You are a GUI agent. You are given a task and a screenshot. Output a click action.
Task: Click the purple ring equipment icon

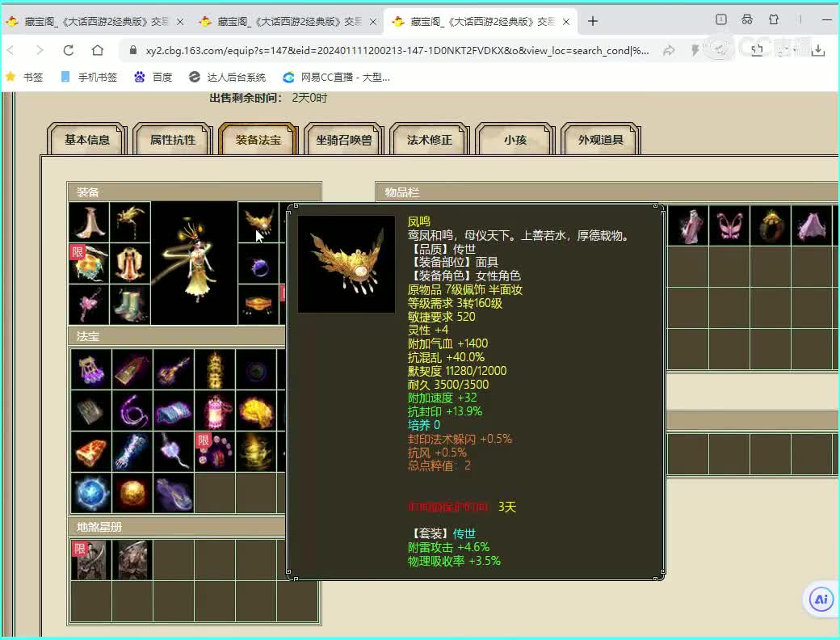coord(258,263)
